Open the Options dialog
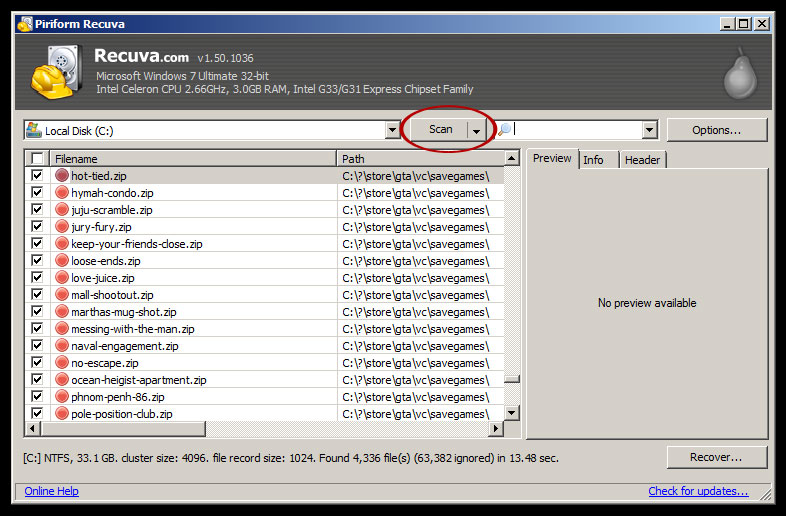786x516 pixels. coord(717,130)
